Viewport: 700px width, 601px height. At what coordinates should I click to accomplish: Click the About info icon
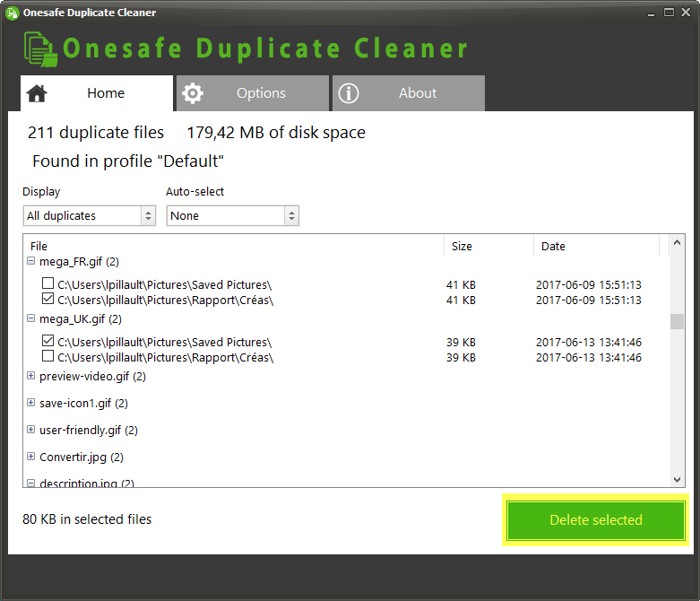coord(349,93)
